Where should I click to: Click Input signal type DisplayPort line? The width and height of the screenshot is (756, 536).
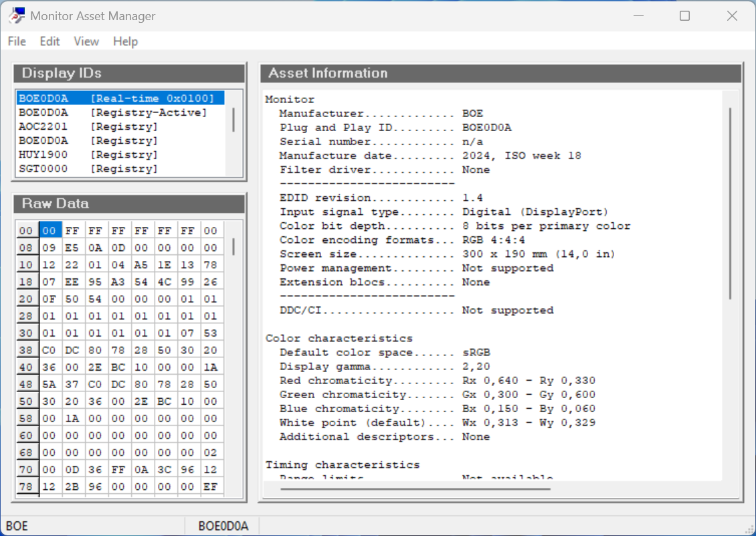tap(444, 212)
